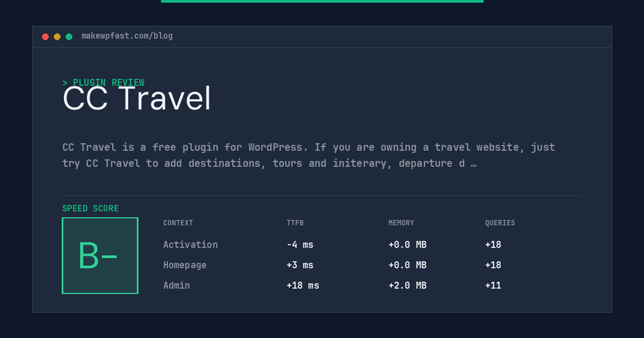Click Activation memory value +0.0 MB
The width and height of the screenshot is (644, 338).
click(x=407, y=245)
